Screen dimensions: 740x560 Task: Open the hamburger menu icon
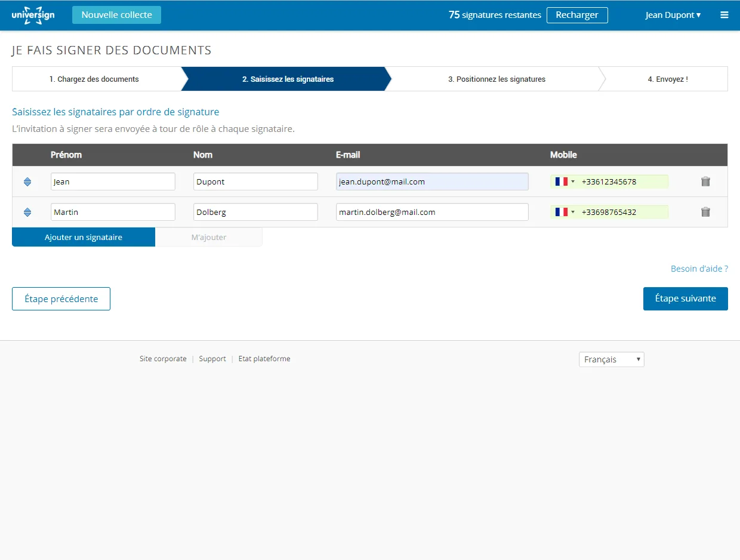click(724, 15)
